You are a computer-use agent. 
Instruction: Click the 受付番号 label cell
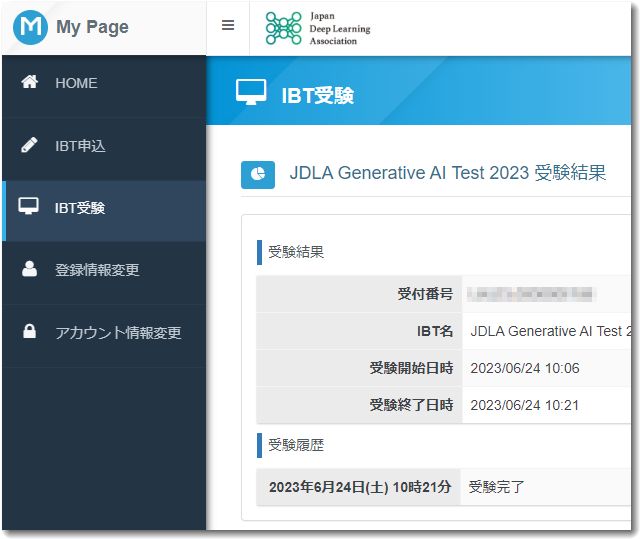click(359, 294)
